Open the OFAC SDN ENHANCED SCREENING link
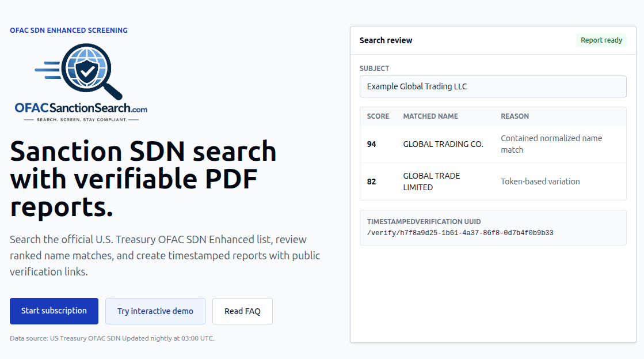The image size is (644, 359). pyautogui.click(x=68, y=30)
